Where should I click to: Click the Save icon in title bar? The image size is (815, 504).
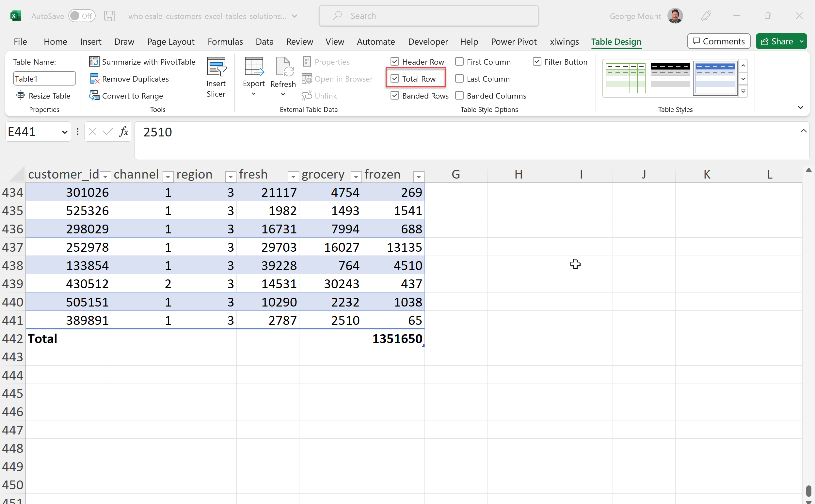click(109, 16)
